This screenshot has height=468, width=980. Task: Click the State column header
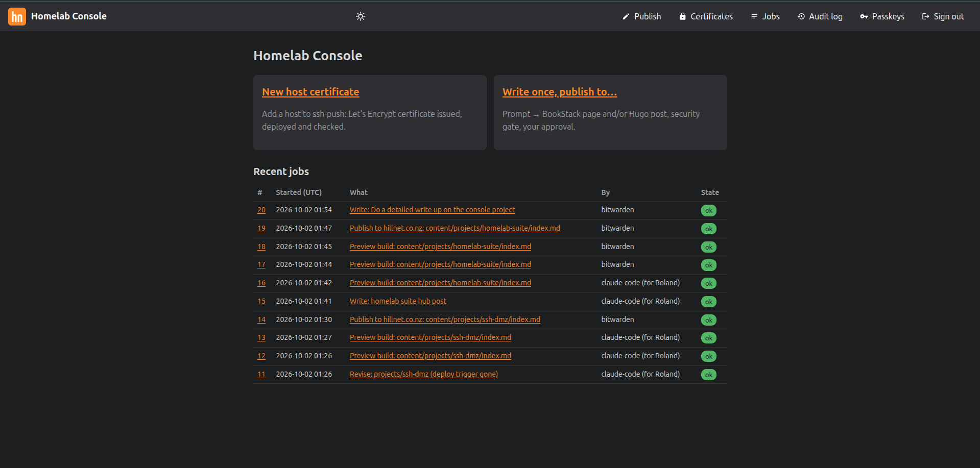pyautogui.click(x=710, y=192)
